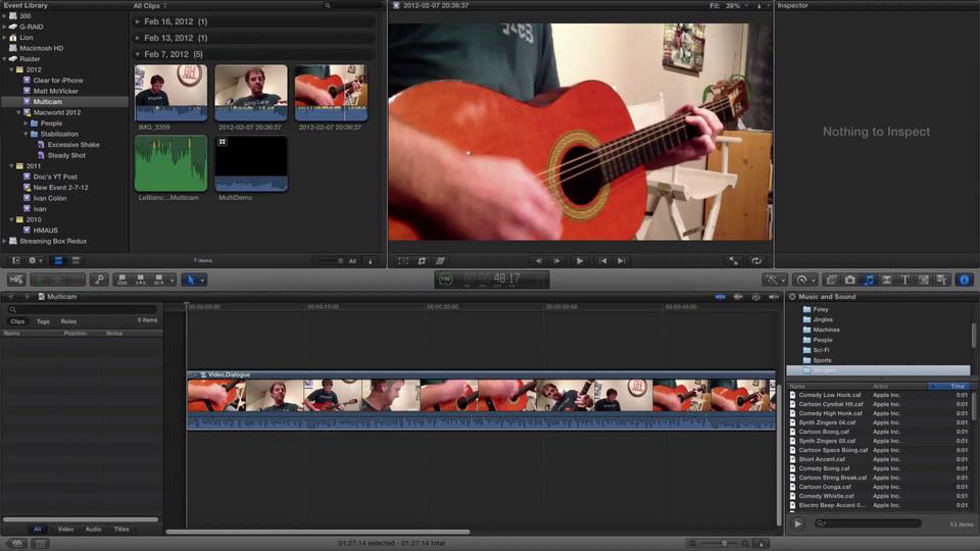Click the Import Media toolbar icon
This screenshot has width=980, height=551.
click(x=16, y=280)
